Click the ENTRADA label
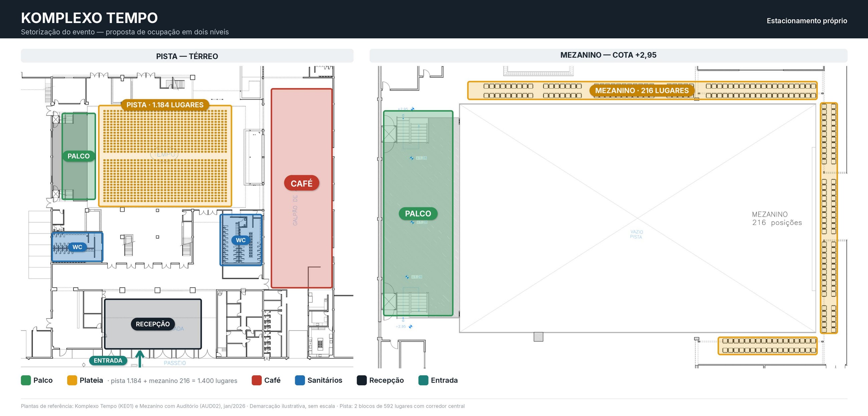 (108, 360)
